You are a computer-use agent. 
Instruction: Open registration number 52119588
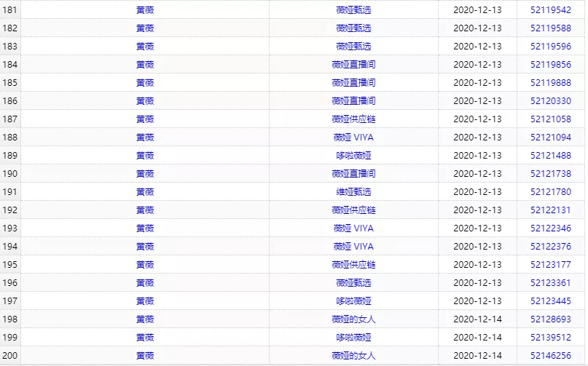click(x=551, y=28)
